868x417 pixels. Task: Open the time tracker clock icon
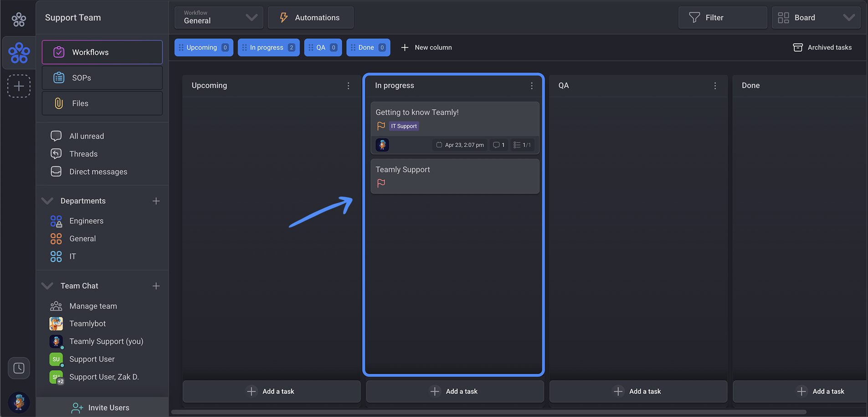pyautogui.click(x=19, y=368)
